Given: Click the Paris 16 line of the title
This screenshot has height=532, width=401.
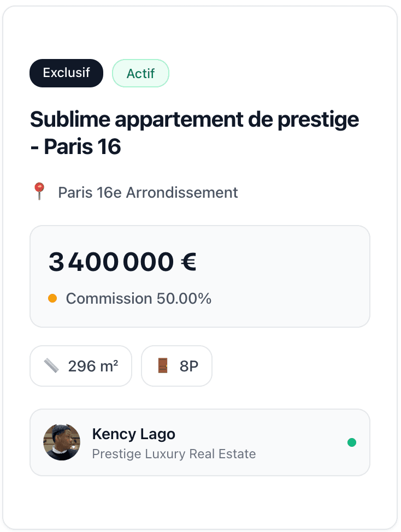Looking at the screenshot, I should point(75,147).
